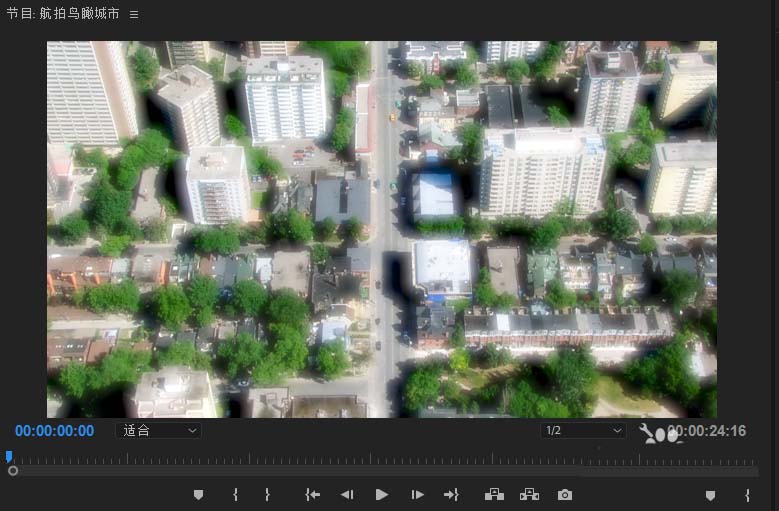Open the program panel hamburger menu
The width and height of the screenshot is (779, 511).
pos(134,15)
